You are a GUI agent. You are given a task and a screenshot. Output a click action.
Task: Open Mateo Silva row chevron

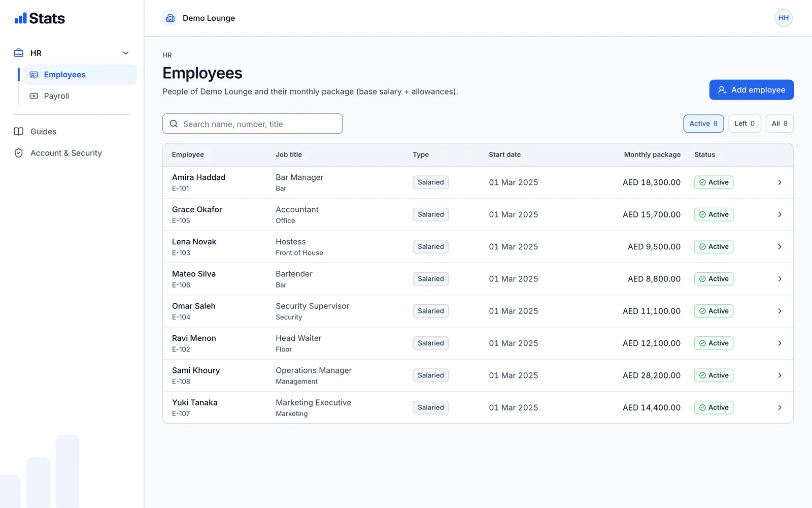tap(780, 279)
